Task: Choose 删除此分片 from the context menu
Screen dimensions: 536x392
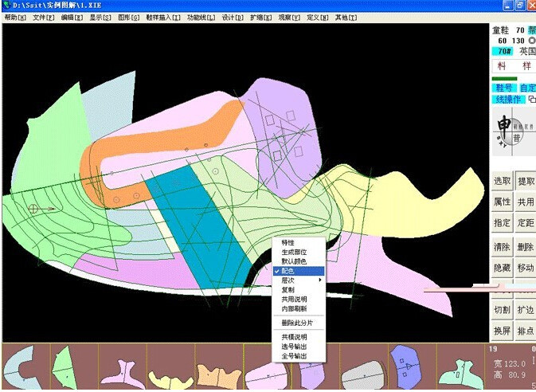Action: coord(299,323)
